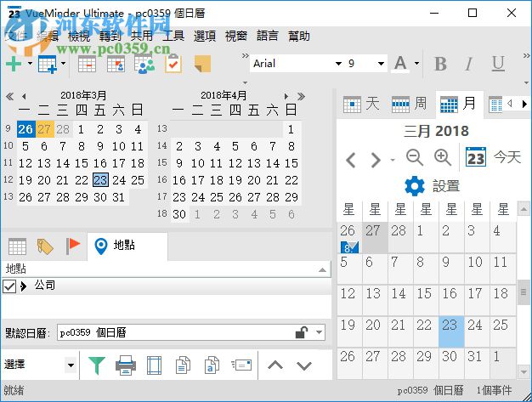Open the 語言 menu
The height and width of the screenshot is (402, 532).
[x=268, y=36]
